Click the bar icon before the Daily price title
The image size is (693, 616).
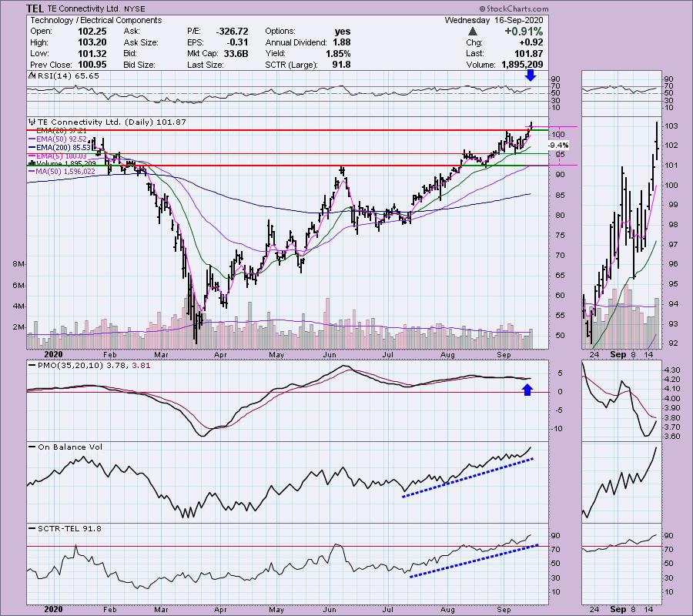[32, 122]
